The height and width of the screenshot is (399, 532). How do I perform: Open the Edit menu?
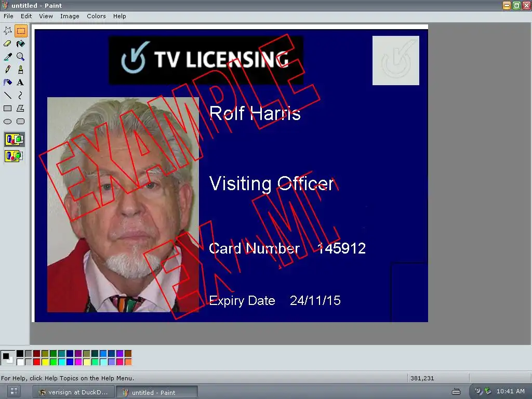[26, 16]
